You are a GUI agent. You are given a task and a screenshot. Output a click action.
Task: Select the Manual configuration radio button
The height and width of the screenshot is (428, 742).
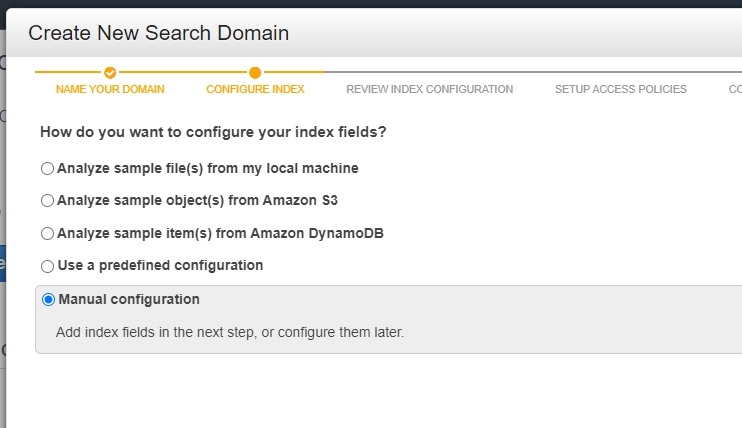48,299
